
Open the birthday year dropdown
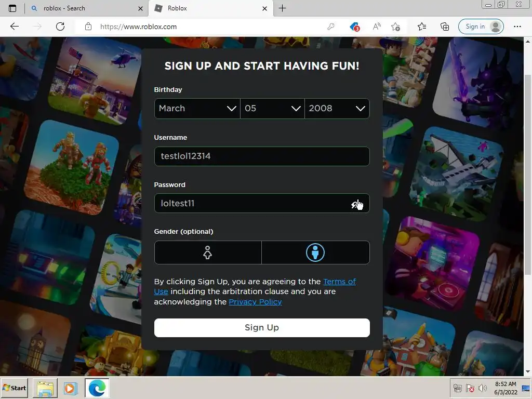[337, 109]
